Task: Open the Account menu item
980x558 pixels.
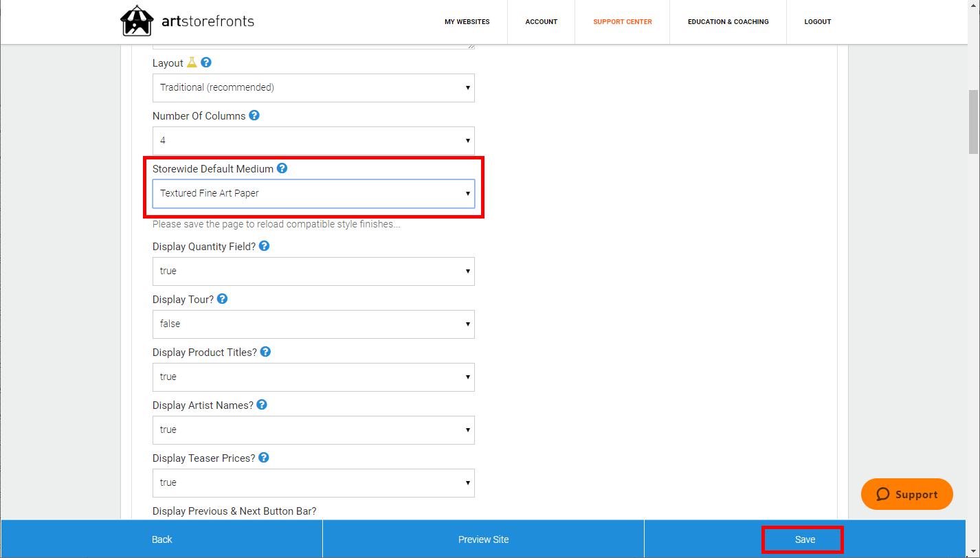Action: [542, 22]
